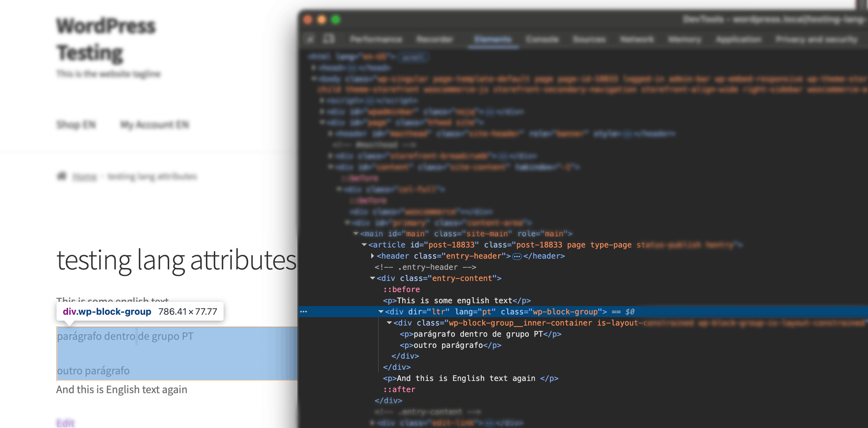Click the Shop EN navigation link
Image resolution: width=868 pixels, height=428 pixels.
(76, 124)
